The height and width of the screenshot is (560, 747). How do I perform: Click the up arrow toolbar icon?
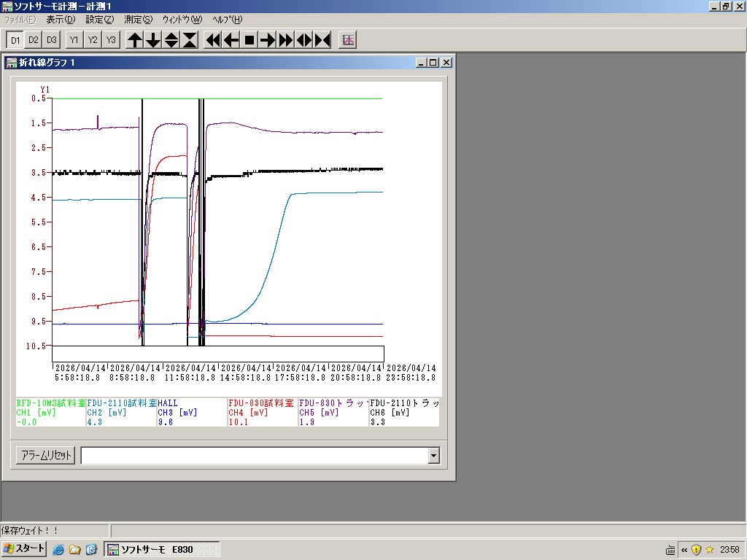135,40
